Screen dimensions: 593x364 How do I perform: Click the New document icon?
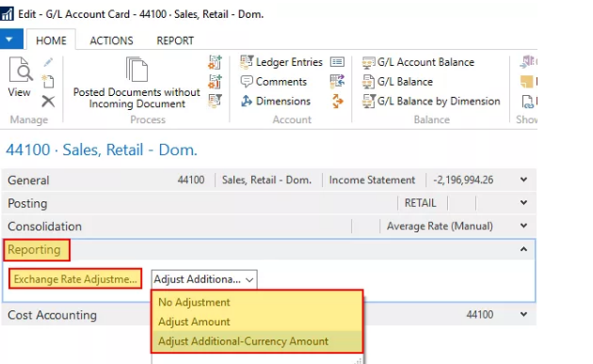[x=48, y=81]
